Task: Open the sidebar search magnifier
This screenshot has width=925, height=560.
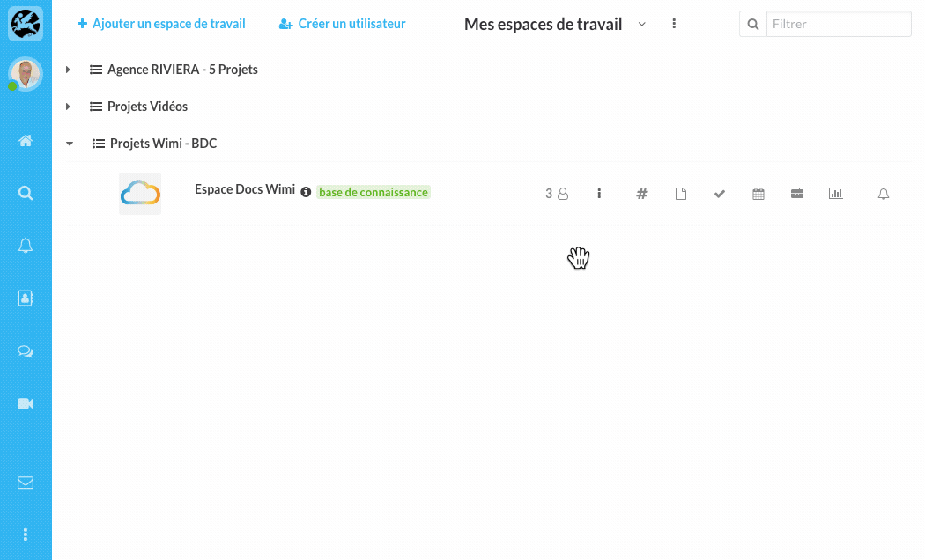Action: [26, 193]
